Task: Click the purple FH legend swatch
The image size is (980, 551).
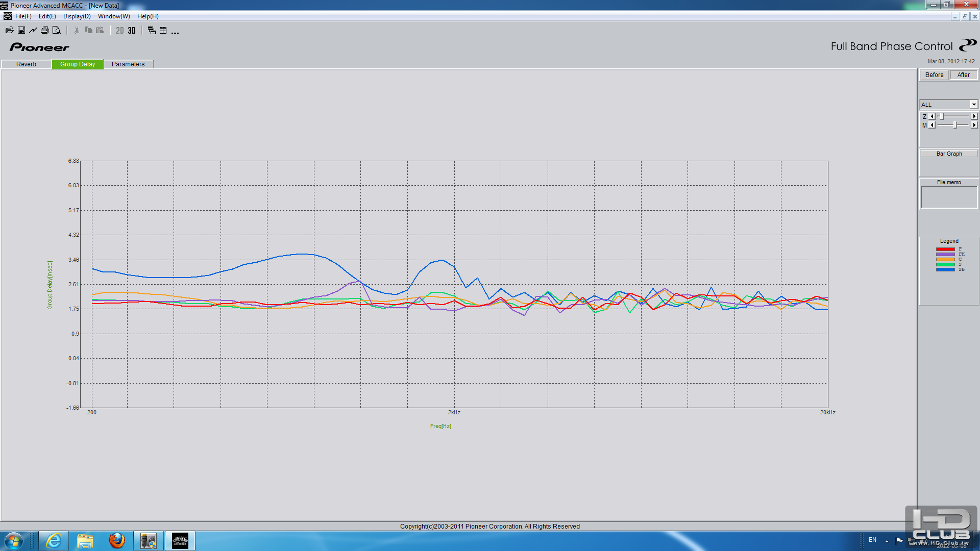Action: click(945, 254)
